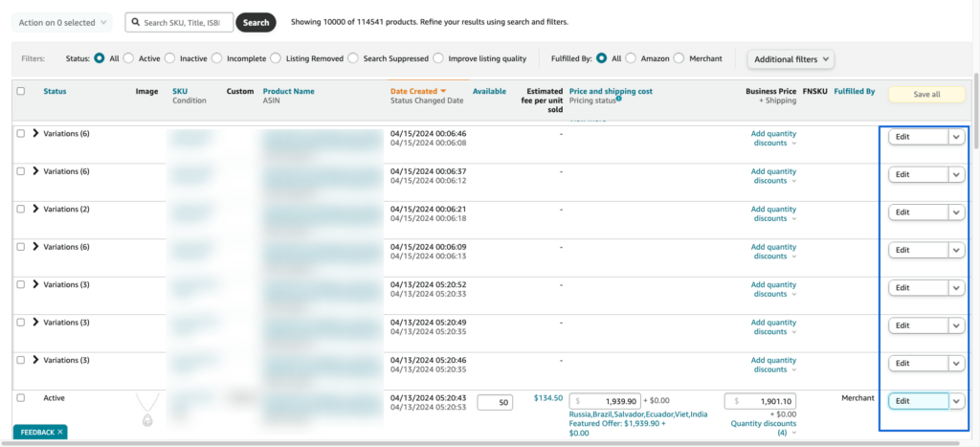Select Fulfilled By All radio button
Image resolution: width=980 pixels, height=447 pixels.
coord(601,58)
